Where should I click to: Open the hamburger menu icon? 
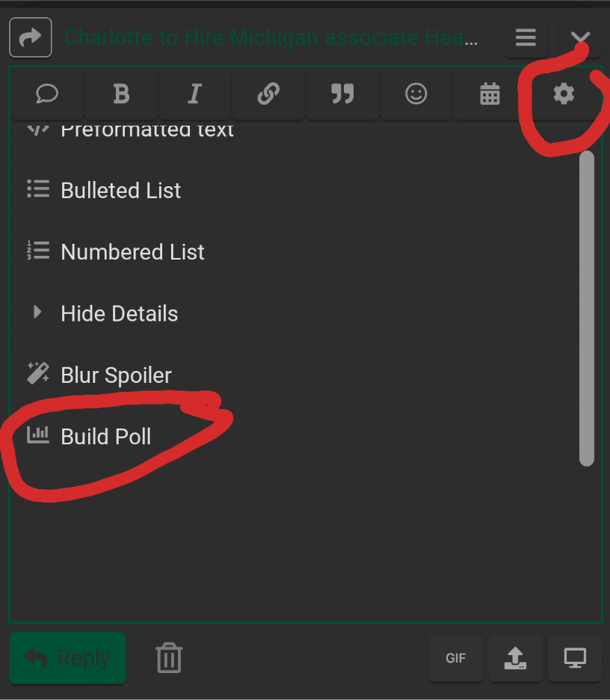point(526,37)
